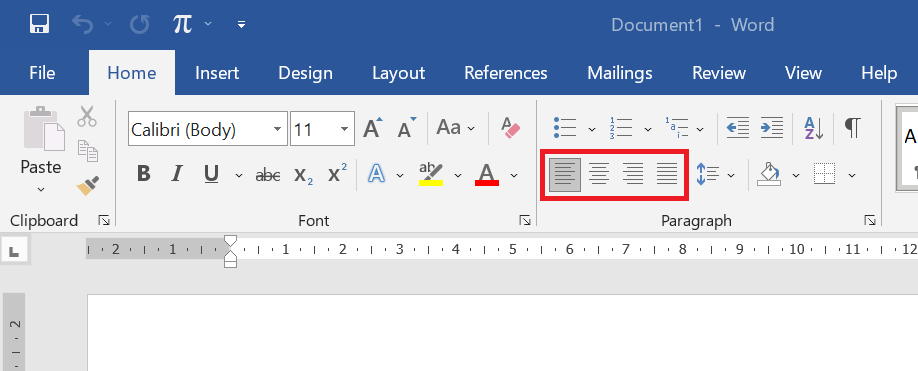Screen dimensions: 918x371
Task: Clear all formatting with eraser icon
Action: (511, 127)
